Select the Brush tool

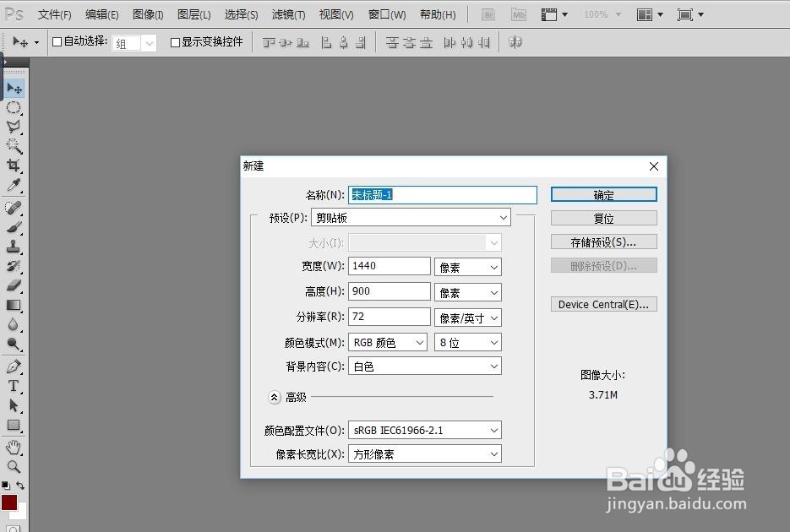(14, 227)
